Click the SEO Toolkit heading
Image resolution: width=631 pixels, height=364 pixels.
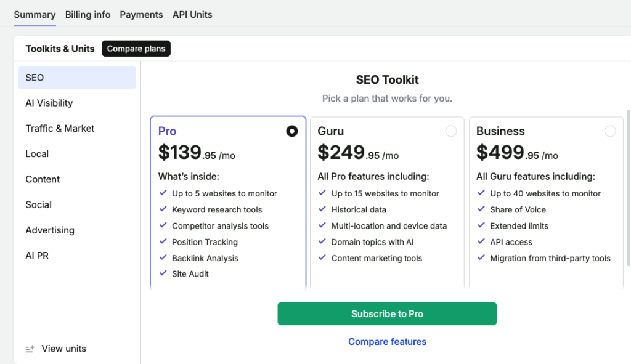coord(387,79)
